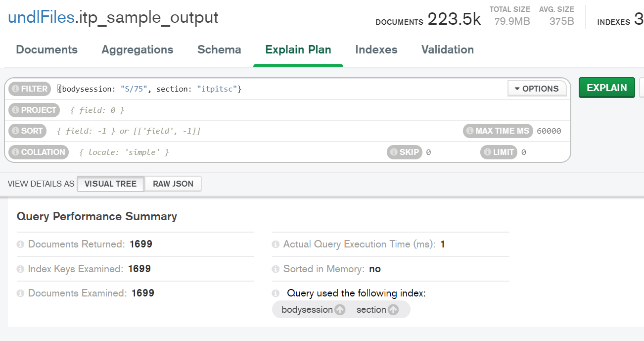Expand the query Options dropdown
The height and width of the screenshot is (341, 644).
tap(537, 89)
